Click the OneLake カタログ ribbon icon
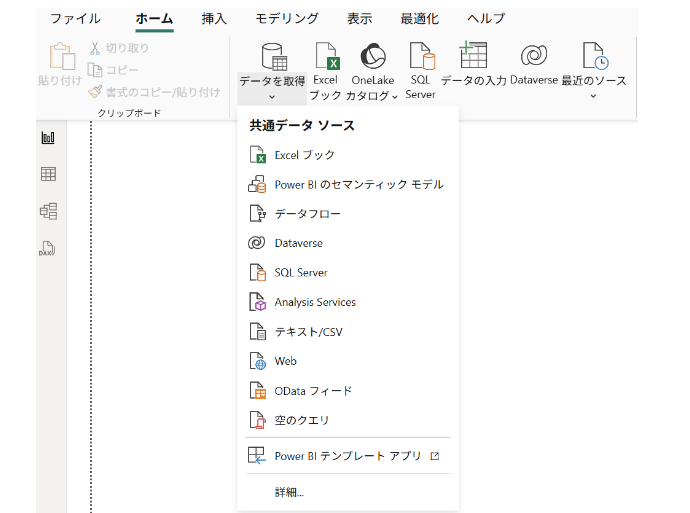The height and width of the screenshot is (513, 690). [373, 56]
